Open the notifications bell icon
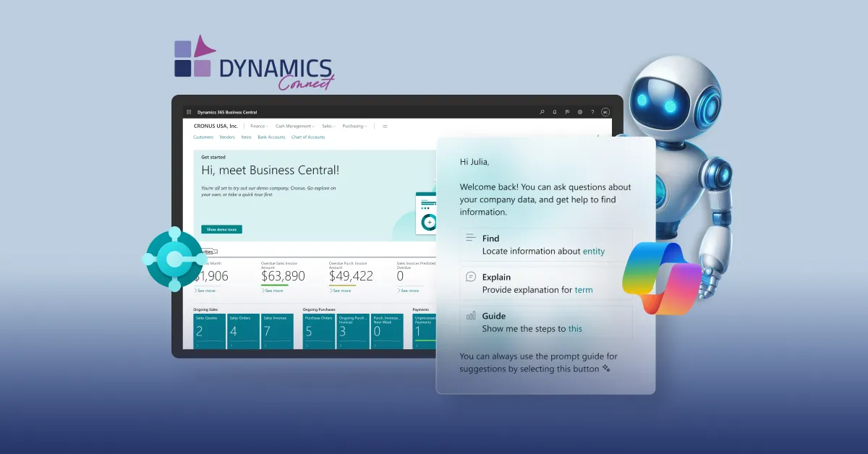Image resolution: width=868 pixels, height=454 pixels. coord(555,112)
